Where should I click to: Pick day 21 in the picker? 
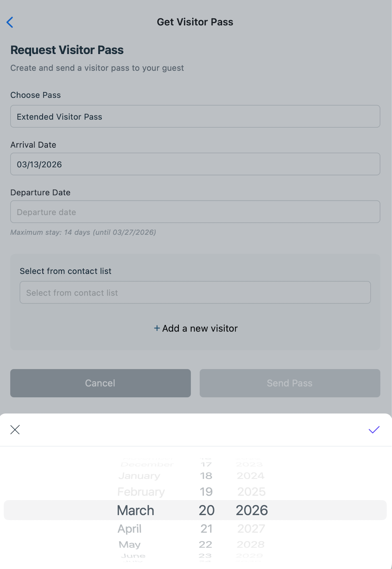point(206,529)
